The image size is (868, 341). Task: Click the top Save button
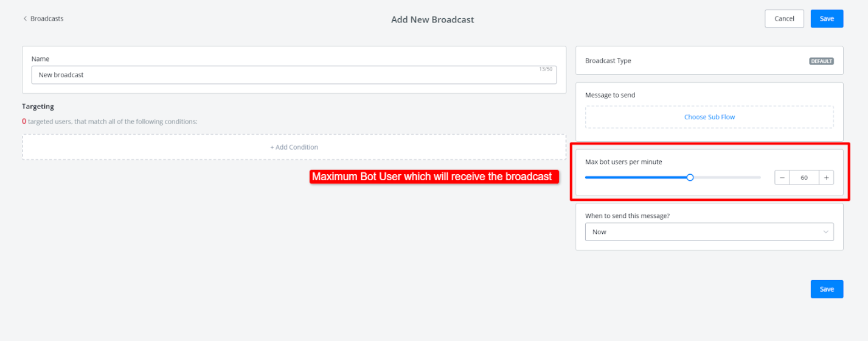point(826,19)
